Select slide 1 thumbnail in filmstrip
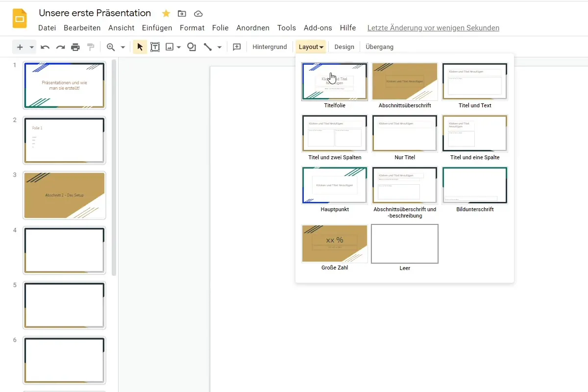 click(64, 85)
